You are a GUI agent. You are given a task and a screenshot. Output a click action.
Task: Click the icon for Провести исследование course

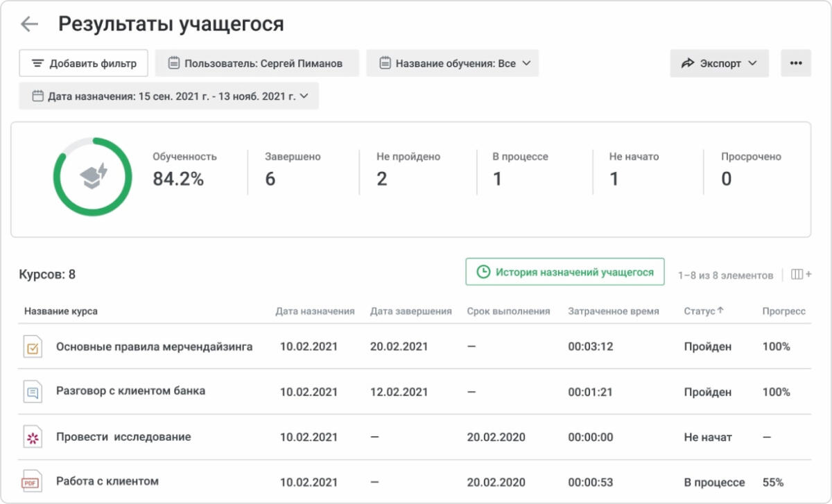click(33, 437)
